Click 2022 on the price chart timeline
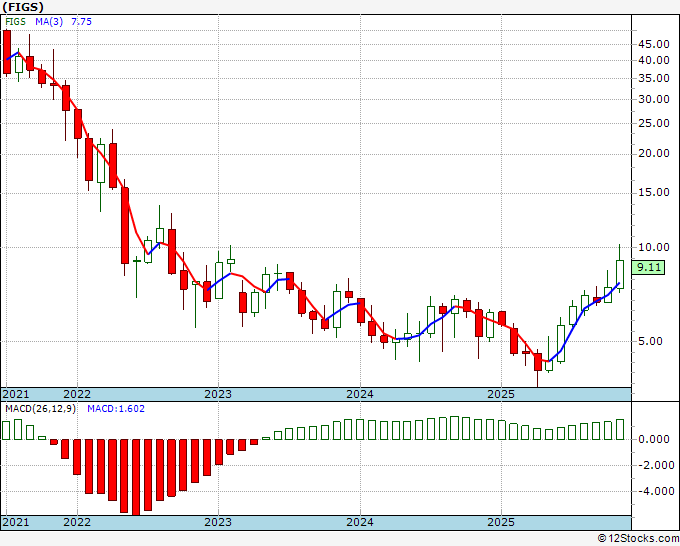Screen dimensions: 680x546 point(77,394)
